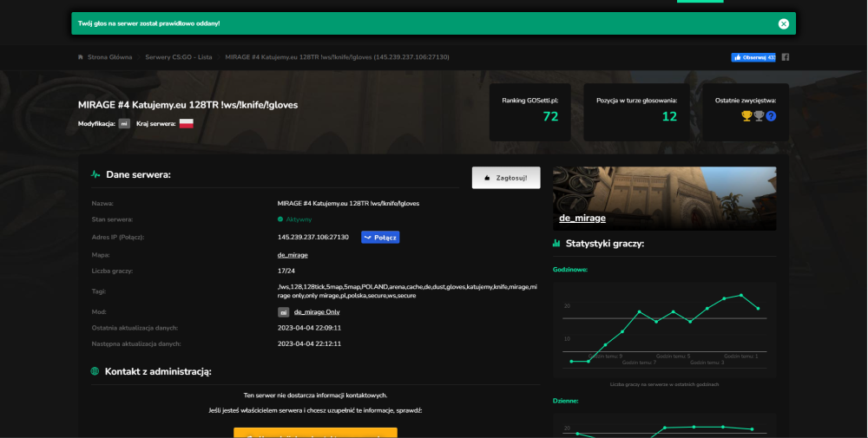Connect via the Połącz button
Image resolution: width=868 pixels, height=438 pixels.
tap(380, 238)
